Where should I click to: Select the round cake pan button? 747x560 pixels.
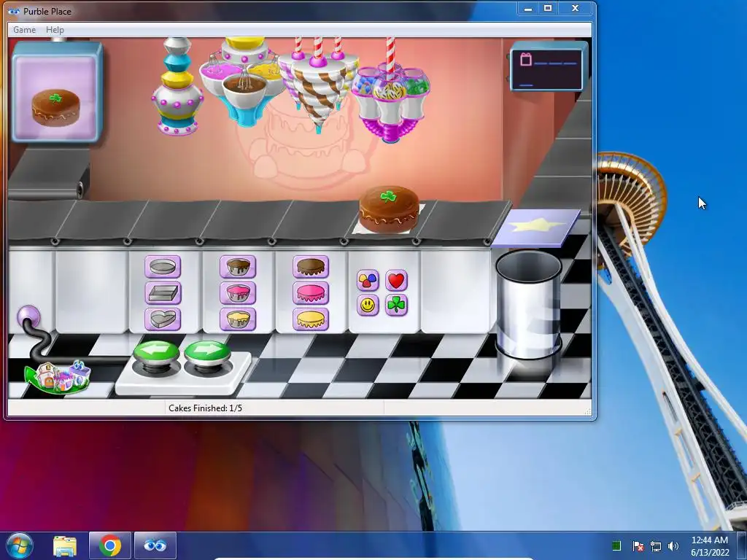point(163,267)
